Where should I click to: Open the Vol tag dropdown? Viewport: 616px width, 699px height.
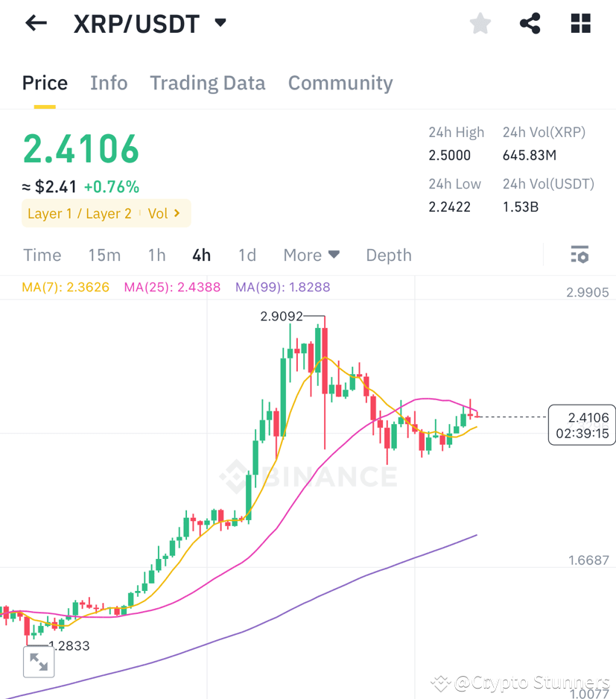click(164, 213)
